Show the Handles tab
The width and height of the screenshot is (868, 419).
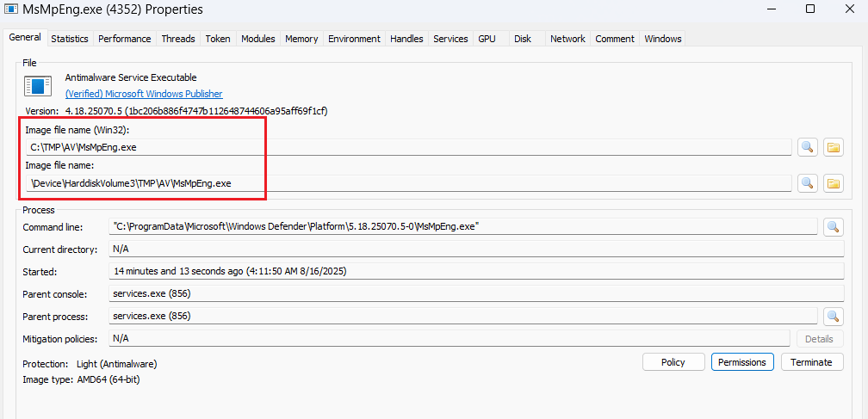[x=406, y=39]
